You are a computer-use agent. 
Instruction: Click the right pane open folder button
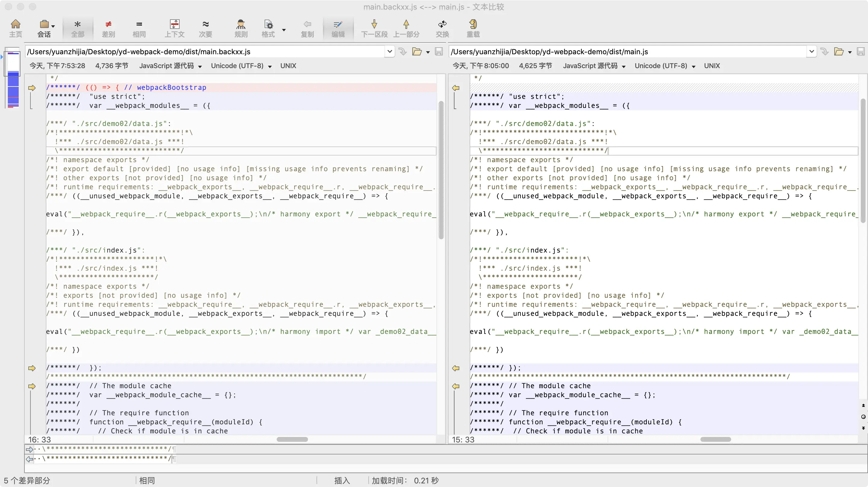[x=839, y=52]
